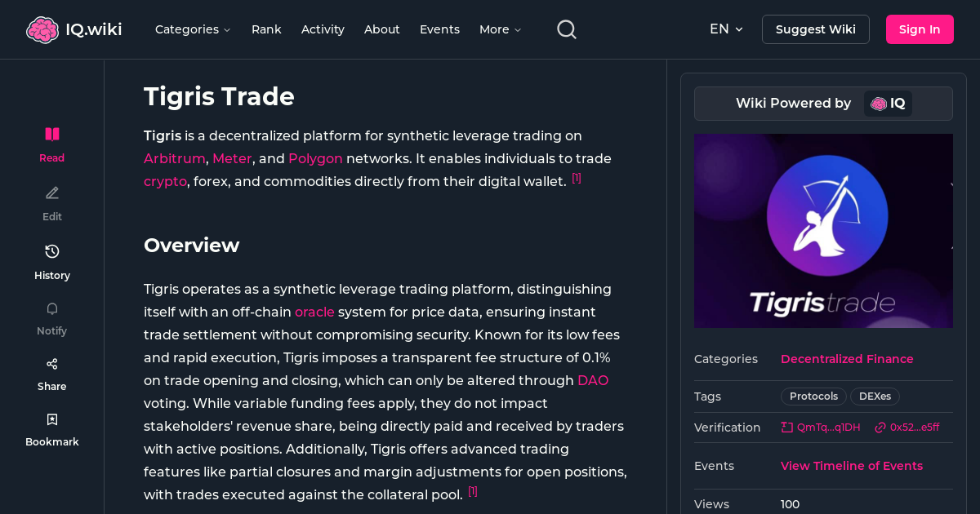Click the Edit pencil icon
Image resolution: width=980 pixels, height=514 pixels.
point(51,193)
